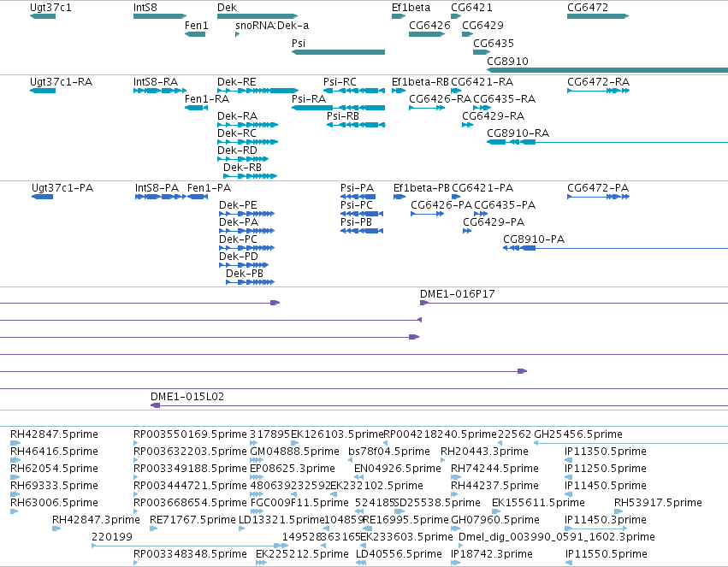728x567 pixels.
Task: Open the Ugt37c1-RA transcript label
Action: [x=61, y=82]
